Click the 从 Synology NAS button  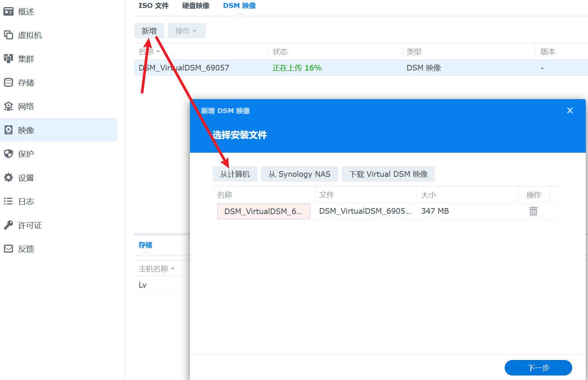(x=299, y=174)
